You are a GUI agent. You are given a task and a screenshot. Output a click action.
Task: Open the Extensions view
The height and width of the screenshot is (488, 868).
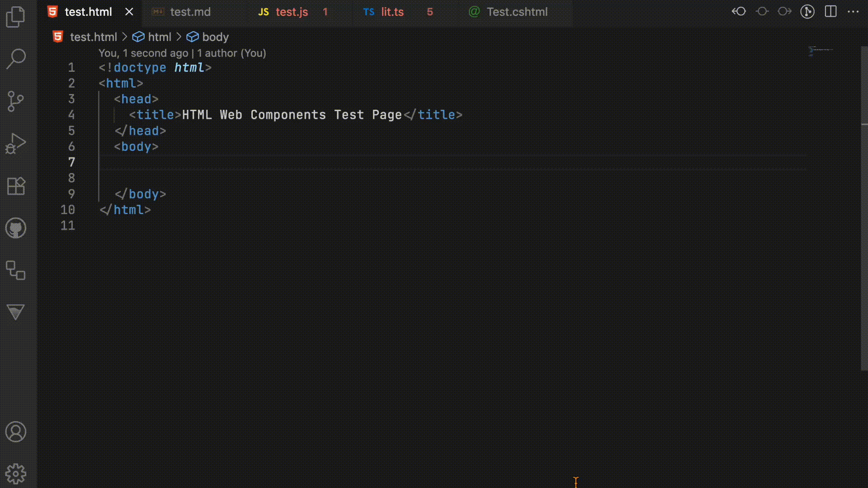16,185
